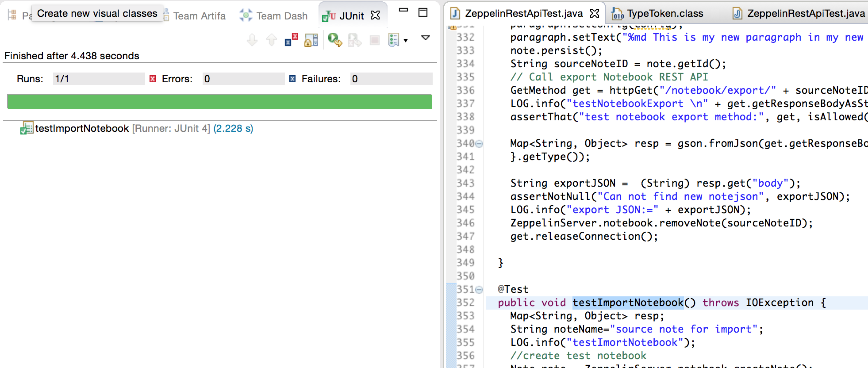The height and width of the screenshot is (368, 868).
Task: Click the 'Finished after 4.438 seconds' status
Action: tap(72, 56)
